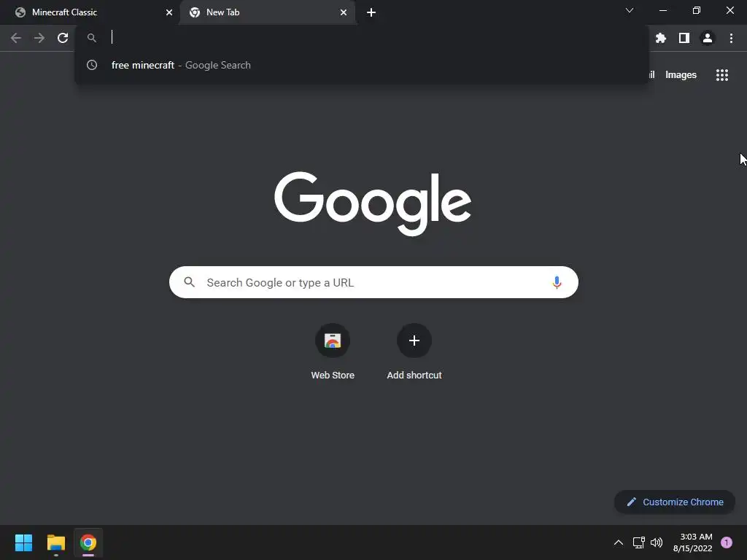Click the Search Google or type a URL box
The height and width of the screenshot is (560, 747).
coord(373,282)
